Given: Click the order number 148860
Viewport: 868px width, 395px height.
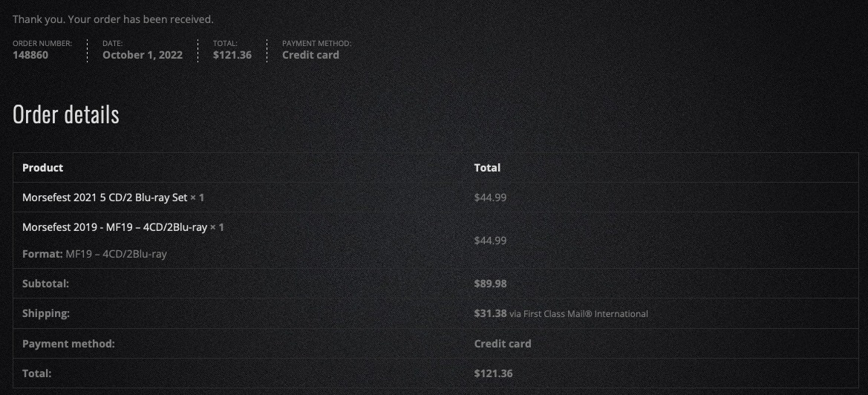Looking at the screenshot, I should (30, 55).
